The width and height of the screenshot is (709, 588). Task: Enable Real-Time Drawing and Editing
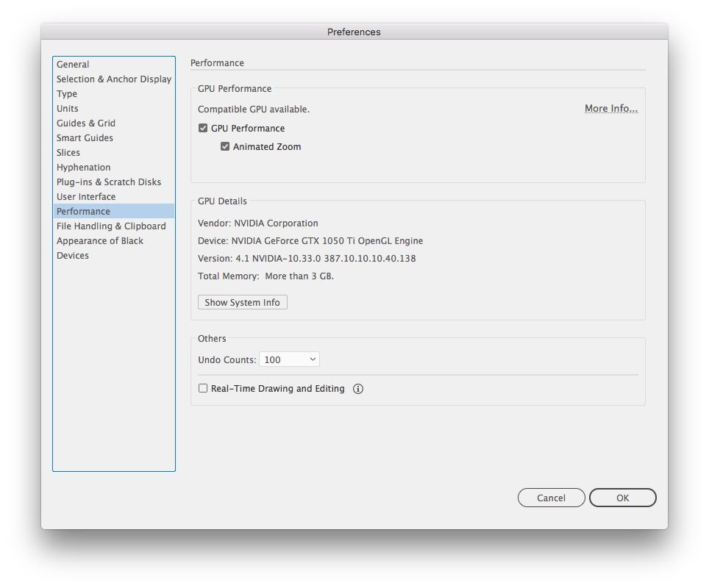(x=203, y=389)
